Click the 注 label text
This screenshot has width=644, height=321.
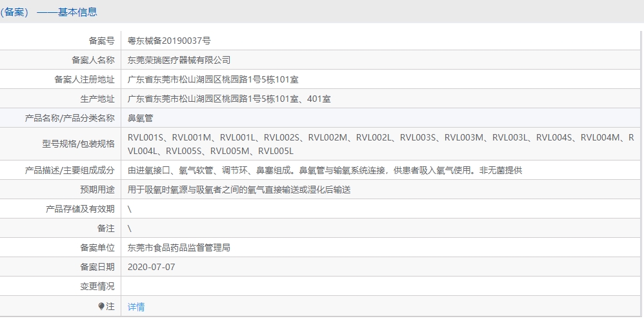pyautogui.click(x=110, y=307)
